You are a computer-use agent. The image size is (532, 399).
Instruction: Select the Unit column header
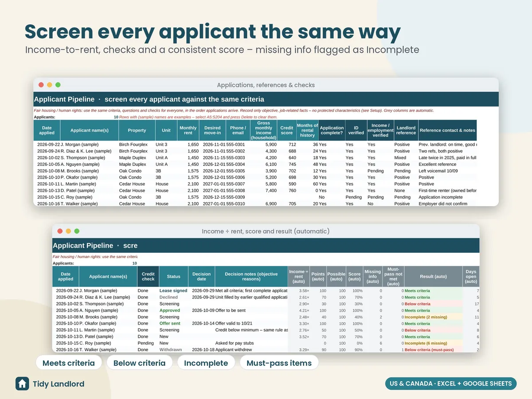[x=166, y=130]
